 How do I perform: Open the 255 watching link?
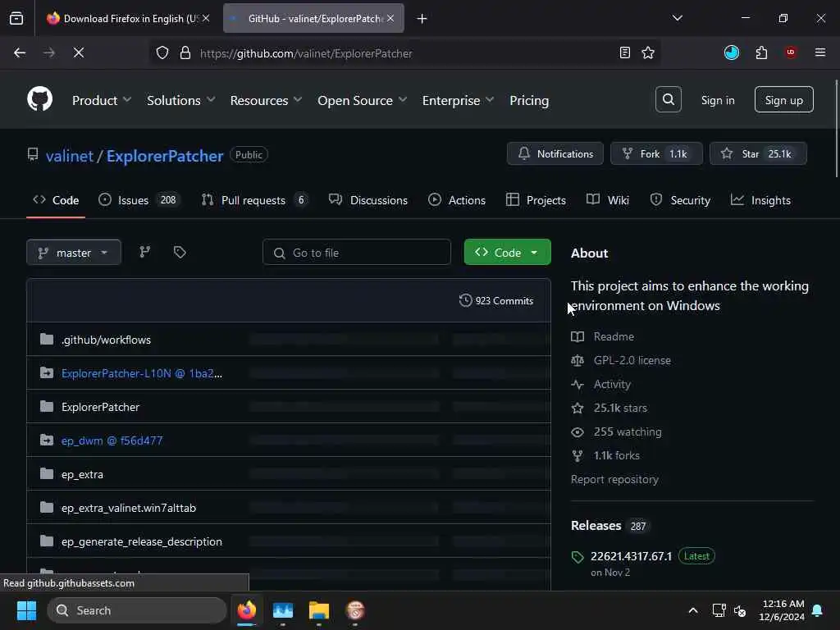pos(628,431)
